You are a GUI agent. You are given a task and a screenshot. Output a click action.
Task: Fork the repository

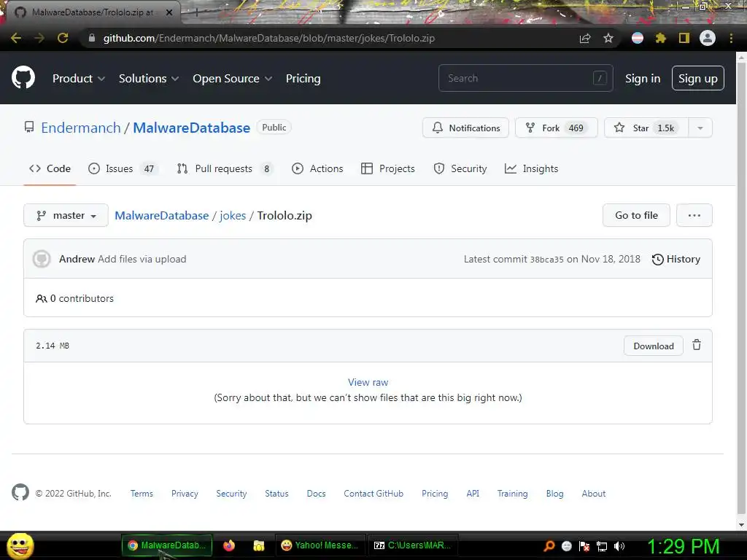pyautogui.click(x=556, y=128)
